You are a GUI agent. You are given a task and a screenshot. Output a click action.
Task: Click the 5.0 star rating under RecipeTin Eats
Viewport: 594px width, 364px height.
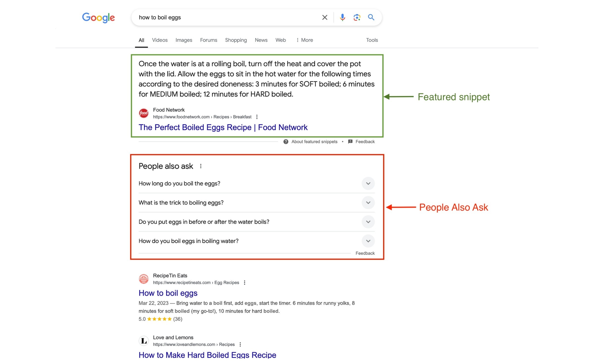(x=160, y=319)
